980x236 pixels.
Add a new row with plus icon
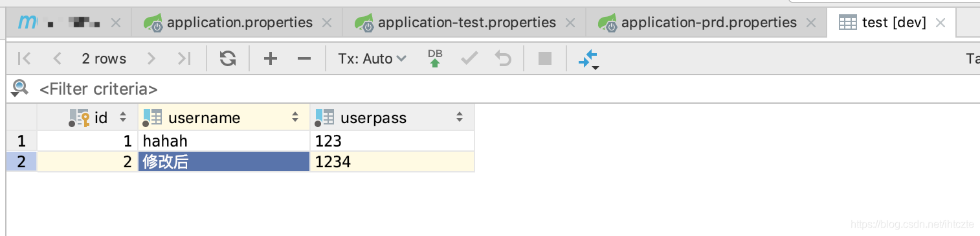pos(271,58)
